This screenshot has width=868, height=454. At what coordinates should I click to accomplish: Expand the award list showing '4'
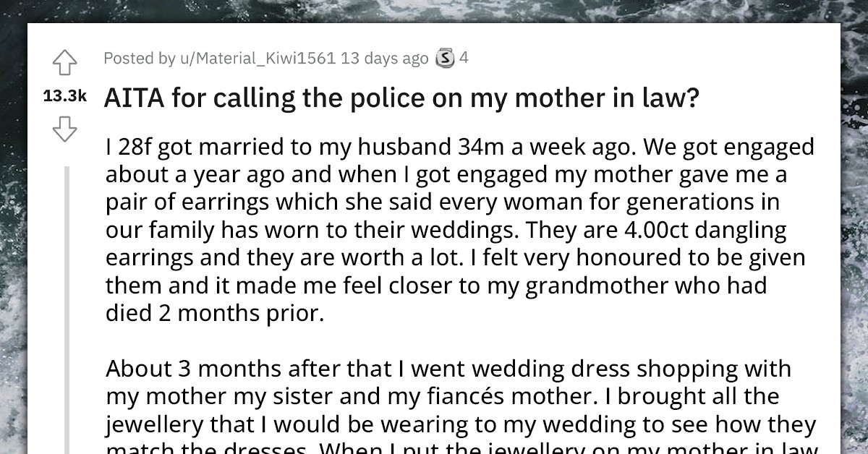[x=464, y=58]
